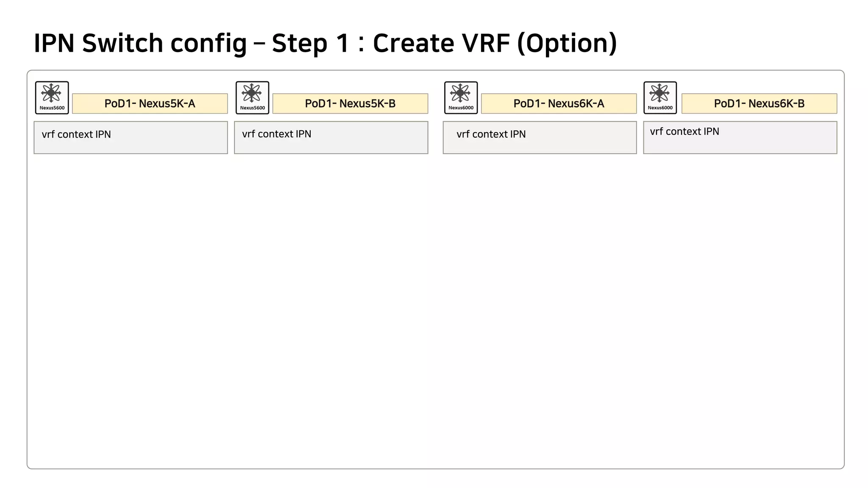This screenshot has height=488, width=868.
Task: Select the vrf context IPN text under PoD1-Nexus6K-B
Action: [x=684, y=132]
